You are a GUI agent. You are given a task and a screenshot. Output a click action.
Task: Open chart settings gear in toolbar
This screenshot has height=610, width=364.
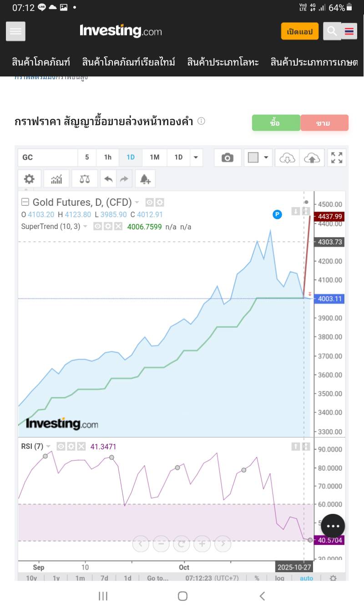tap(29, 179)
